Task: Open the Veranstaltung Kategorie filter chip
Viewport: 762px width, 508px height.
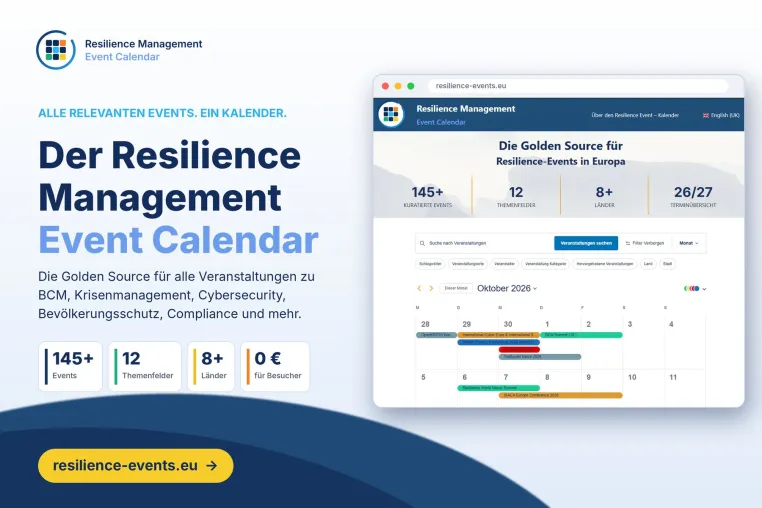Action: click(546, 264)
